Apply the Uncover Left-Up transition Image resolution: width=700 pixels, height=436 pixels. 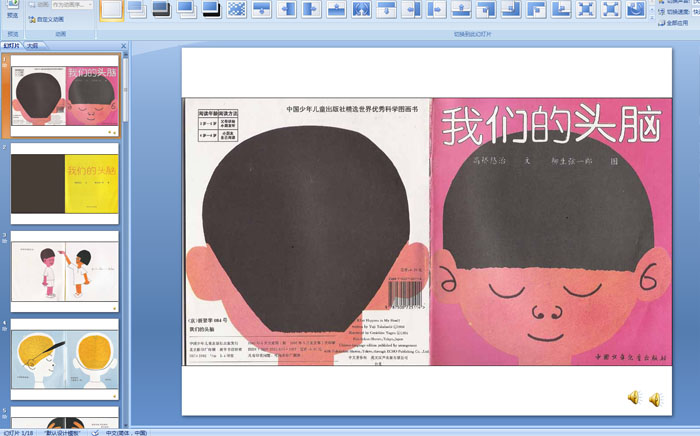click(512, 9)
